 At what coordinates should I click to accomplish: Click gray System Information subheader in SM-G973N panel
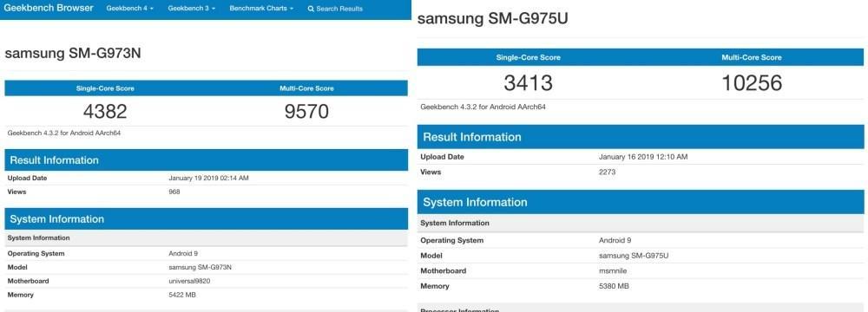point(206,237)
